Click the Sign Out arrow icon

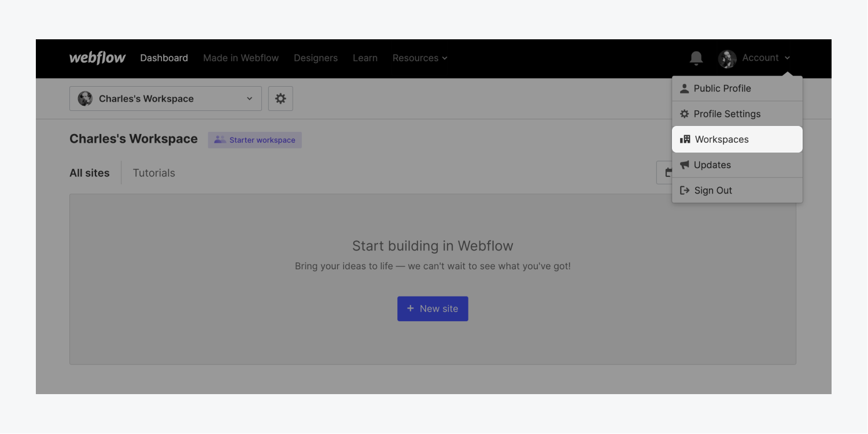[x=685, y=190]
